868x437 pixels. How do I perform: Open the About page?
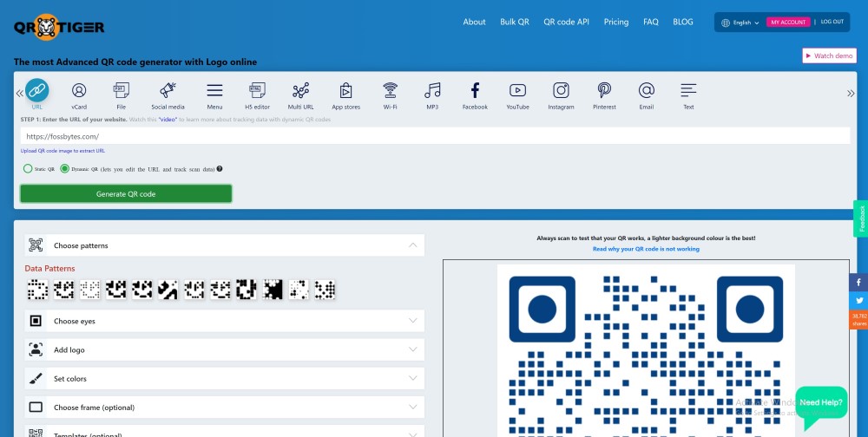pyautogui.click(x=475, y=23)
